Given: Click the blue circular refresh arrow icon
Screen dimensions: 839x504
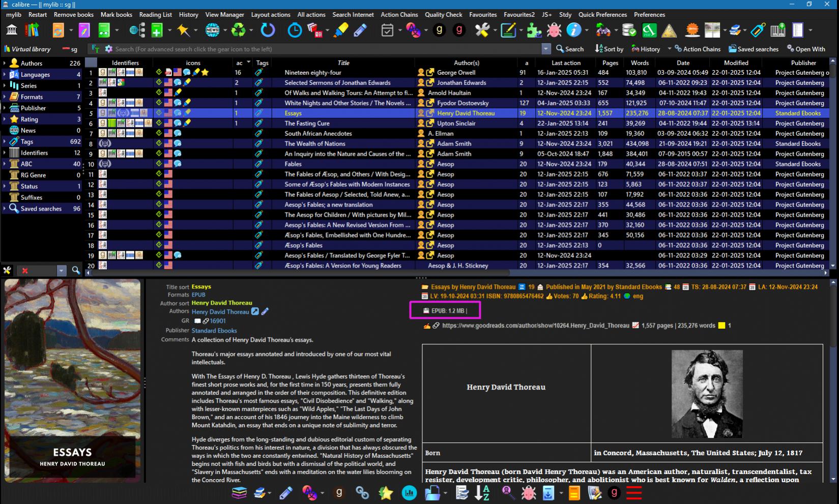Looking at the screenshot, I should point(268,31).
